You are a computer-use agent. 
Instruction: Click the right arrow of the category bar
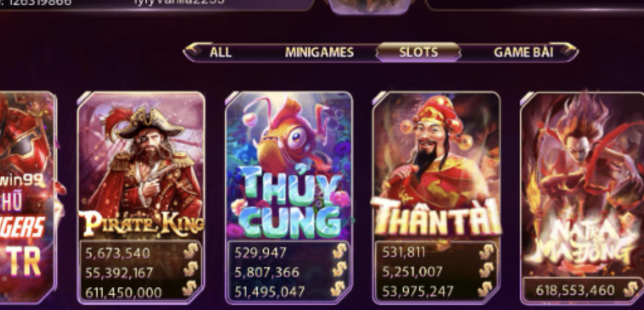[x=568, y=50]
